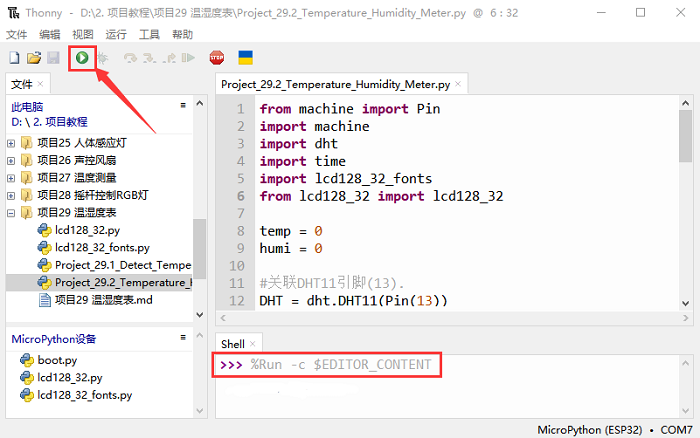
Task: Expand the 项目27 温度测量 folder
Action: point(11,177)
